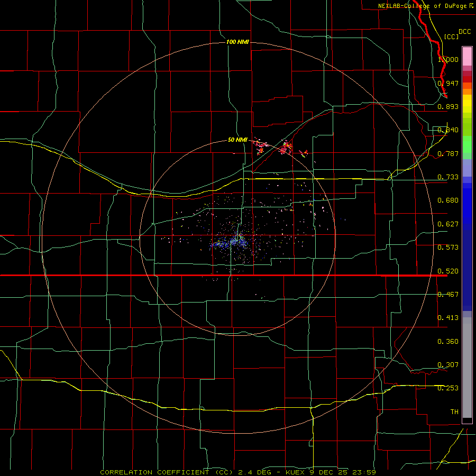
Task: Pick the pink segment atop the color bar
Action: pos(467,57)
